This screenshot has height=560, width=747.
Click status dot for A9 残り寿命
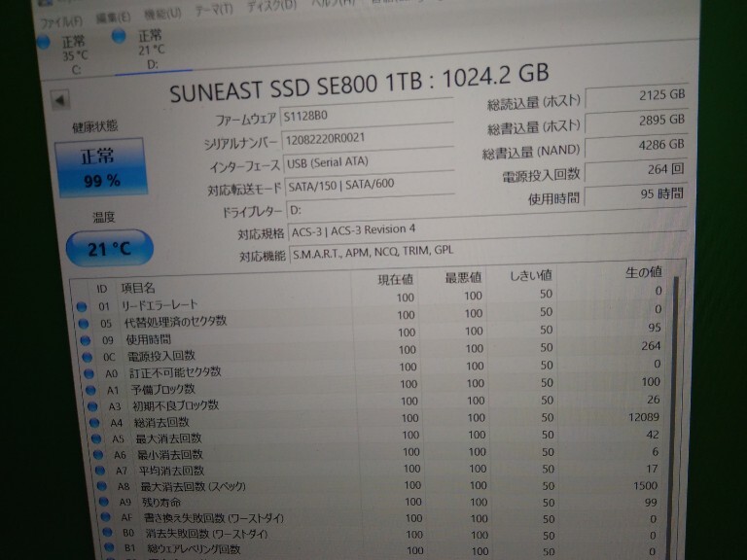coord(104,502)
